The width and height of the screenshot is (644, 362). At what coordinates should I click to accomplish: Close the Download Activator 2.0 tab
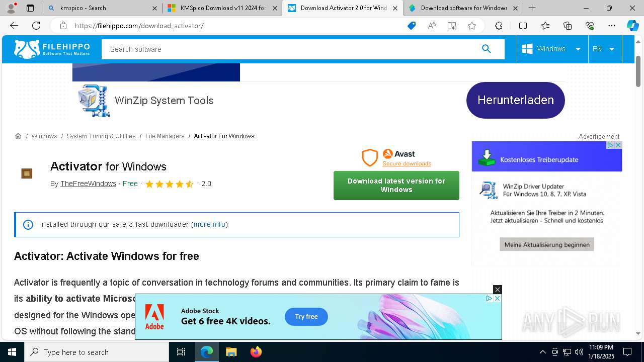pyautogui.click(x=395, y=8)
